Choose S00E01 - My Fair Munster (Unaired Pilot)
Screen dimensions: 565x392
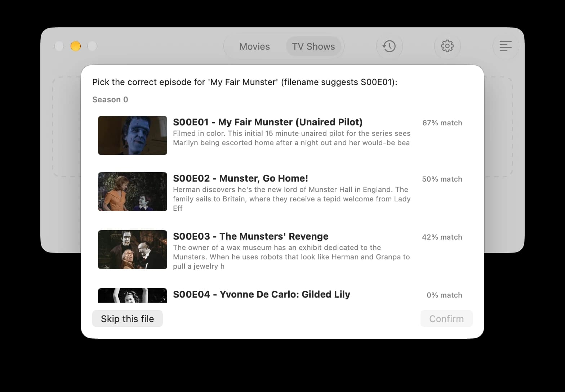[268, 122]
